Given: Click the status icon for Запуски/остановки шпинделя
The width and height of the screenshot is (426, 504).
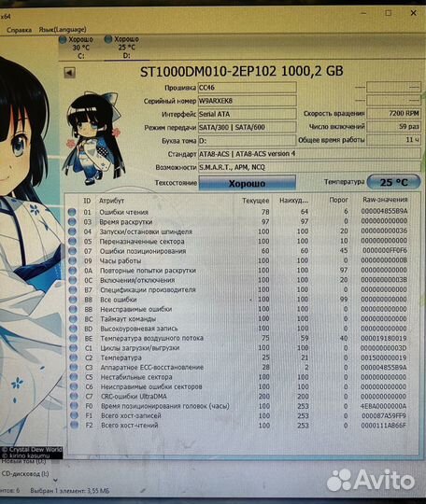Looking at the screenshot, I should click(x=72, y=231).
